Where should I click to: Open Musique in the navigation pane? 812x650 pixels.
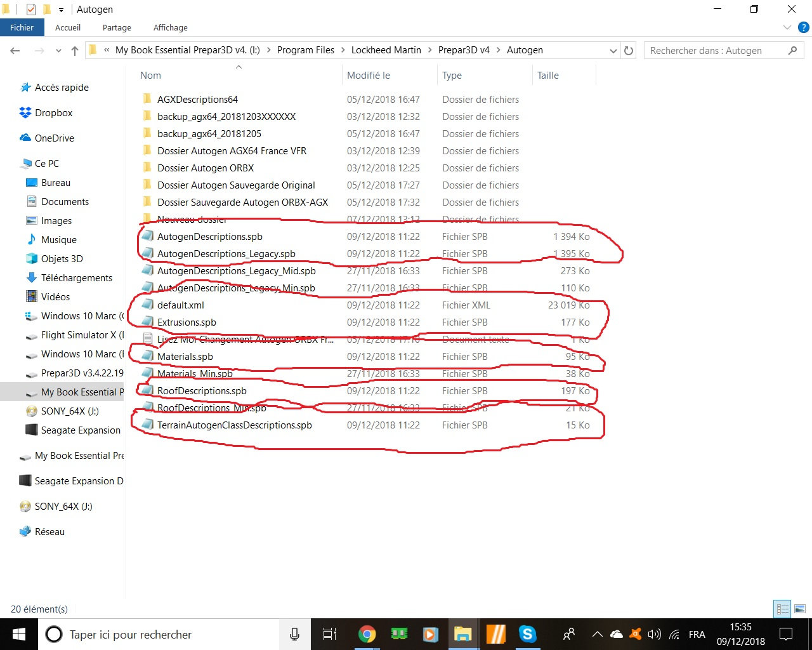point(59,240)
